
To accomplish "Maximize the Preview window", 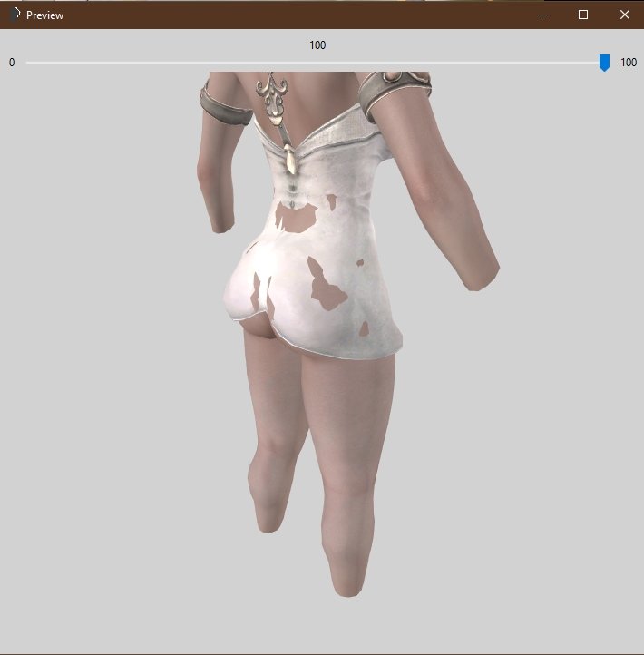I will tap(583, 15).
